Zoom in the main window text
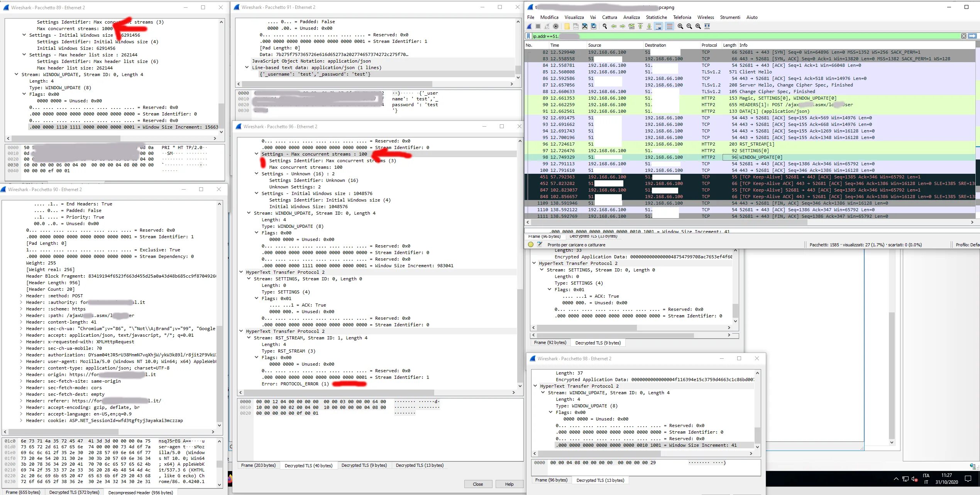Image resolution: width=980 pixels, height=495 pixels. click(680, 26)
